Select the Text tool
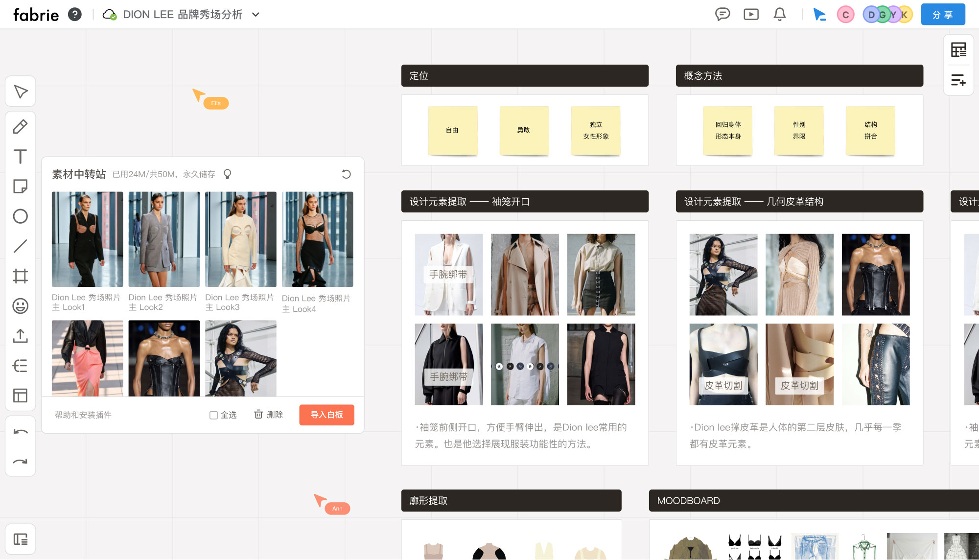 (x=20, y=157)
